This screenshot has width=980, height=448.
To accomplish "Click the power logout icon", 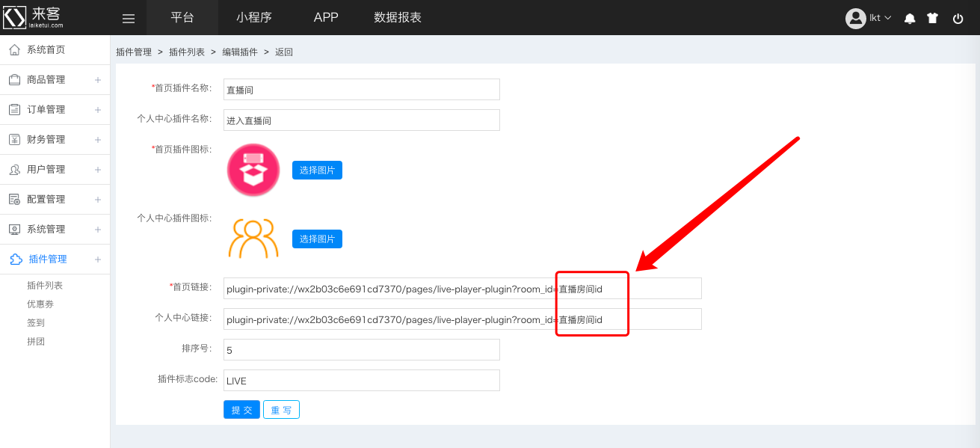I will [958, 19].
